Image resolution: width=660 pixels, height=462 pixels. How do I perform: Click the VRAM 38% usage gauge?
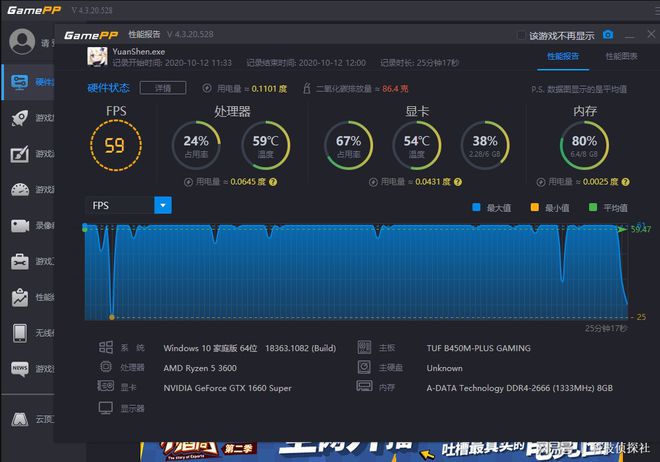[485, 146]
